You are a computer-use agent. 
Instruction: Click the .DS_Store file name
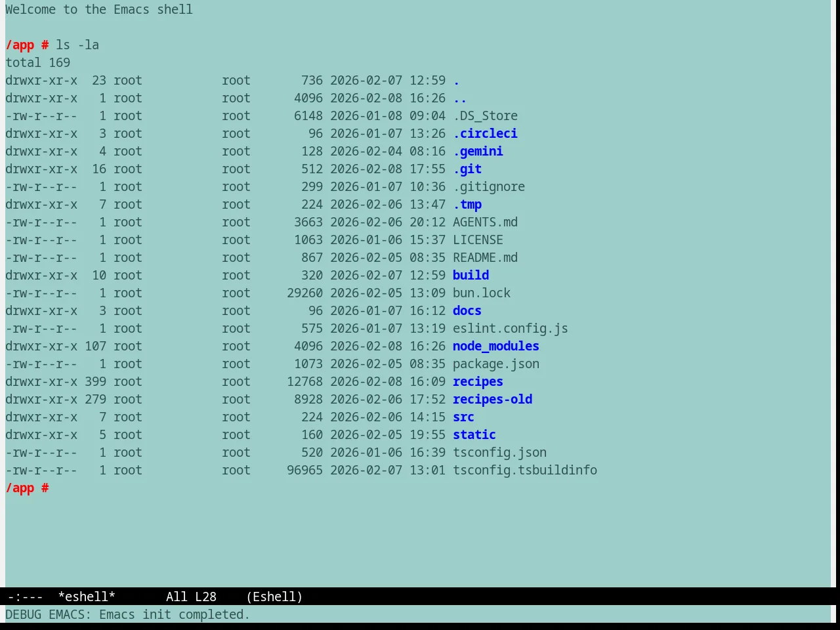coord(485,116)
